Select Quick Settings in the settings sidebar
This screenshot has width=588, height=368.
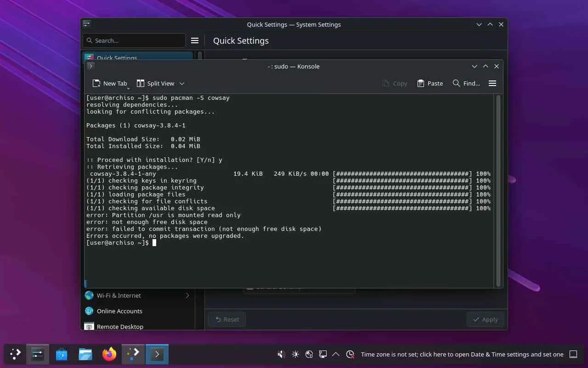[137, 57]
